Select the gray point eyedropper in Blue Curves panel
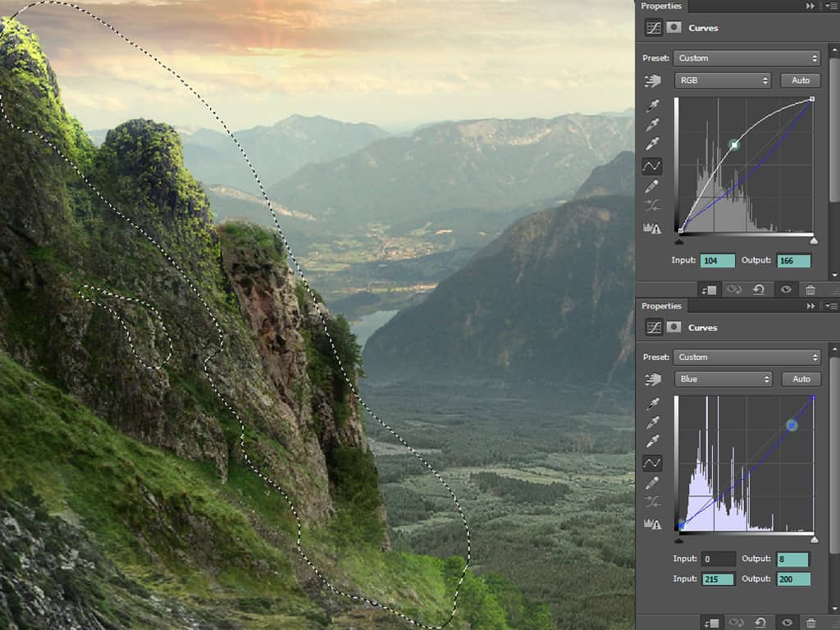Screen dimensions: 840x630 (x=652, y=422)
